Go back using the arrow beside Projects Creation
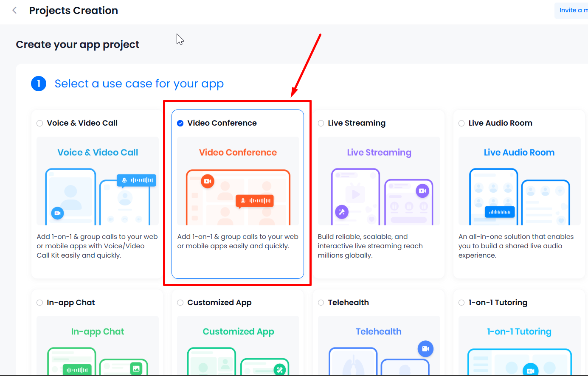This screenshot has height=376, width=588. click(15, 10)
